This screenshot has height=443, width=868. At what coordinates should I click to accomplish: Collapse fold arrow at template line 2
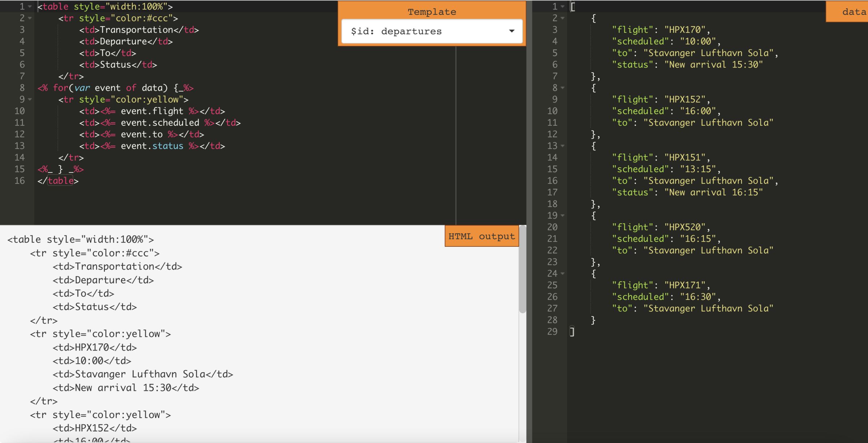click(30, 18)
